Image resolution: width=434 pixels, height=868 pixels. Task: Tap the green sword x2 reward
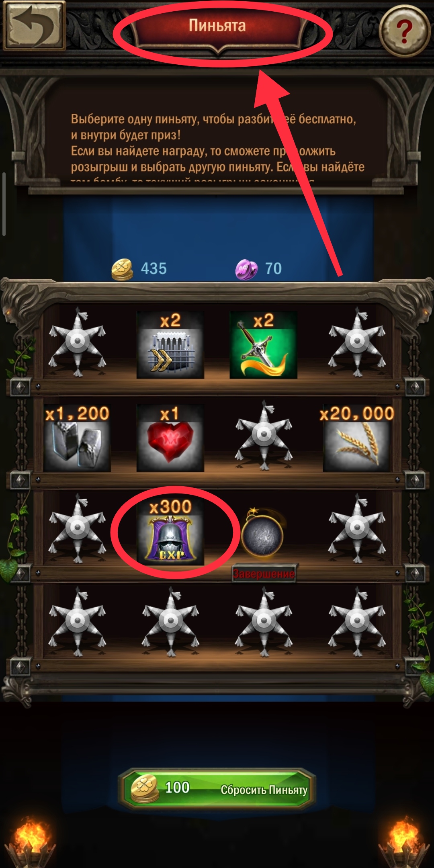[x=263, y=345]
